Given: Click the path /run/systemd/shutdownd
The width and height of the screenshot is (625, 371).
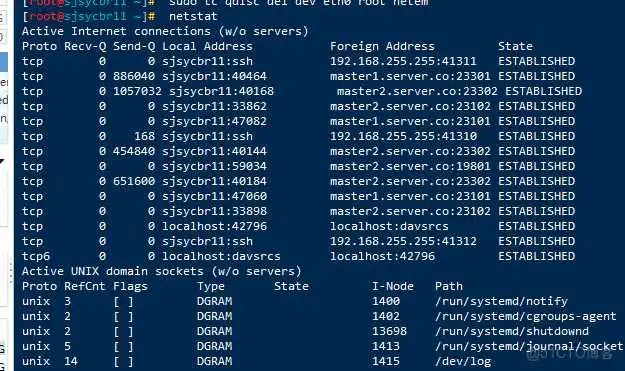Looking at the screenshot, I should coord(512,332).
